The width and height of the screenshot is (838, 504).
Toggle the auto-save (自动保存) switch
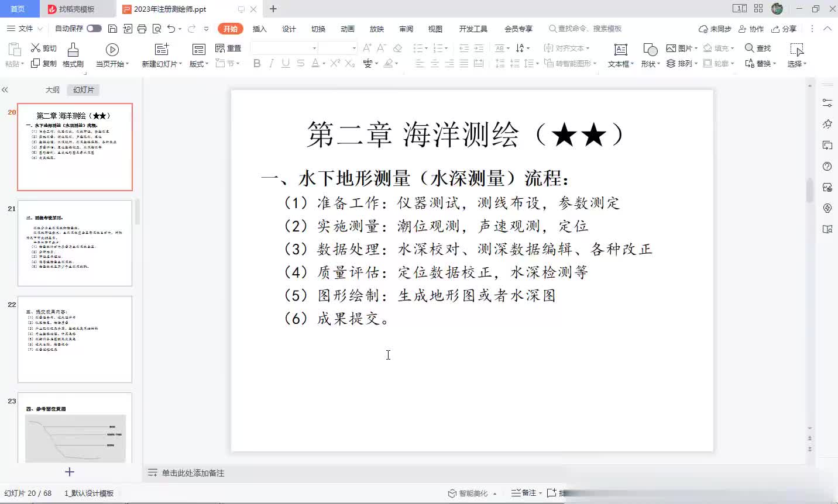coord(94,29)
